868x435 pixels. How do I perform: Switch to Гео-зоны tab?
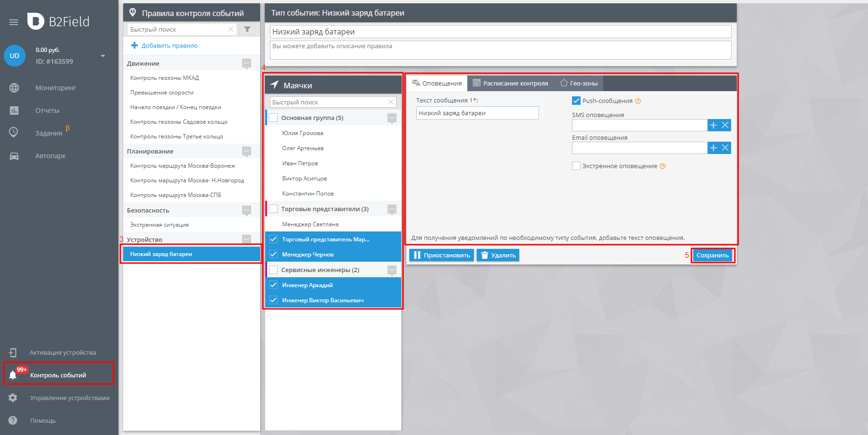(x=579, y=84)
